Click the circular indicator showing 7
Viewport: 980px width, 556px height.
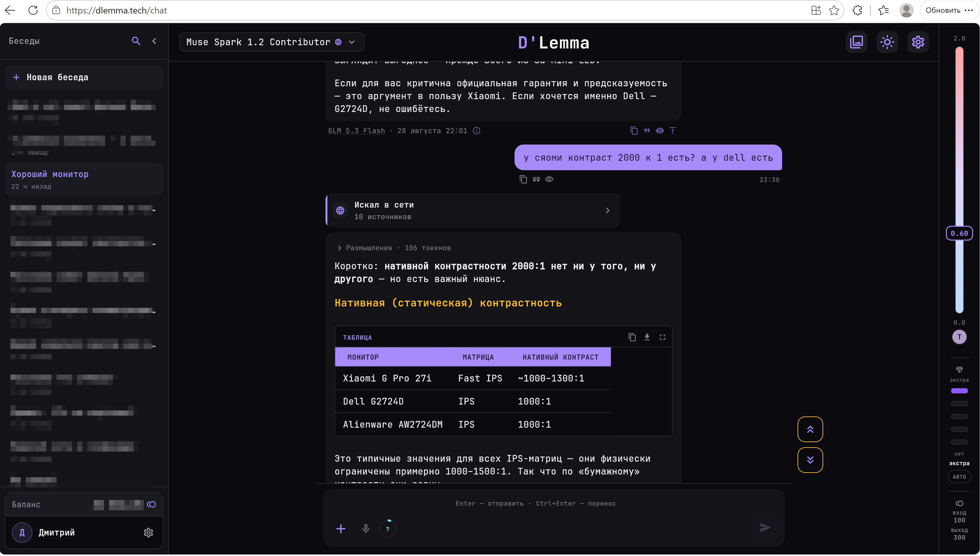[x=388, y=529]
